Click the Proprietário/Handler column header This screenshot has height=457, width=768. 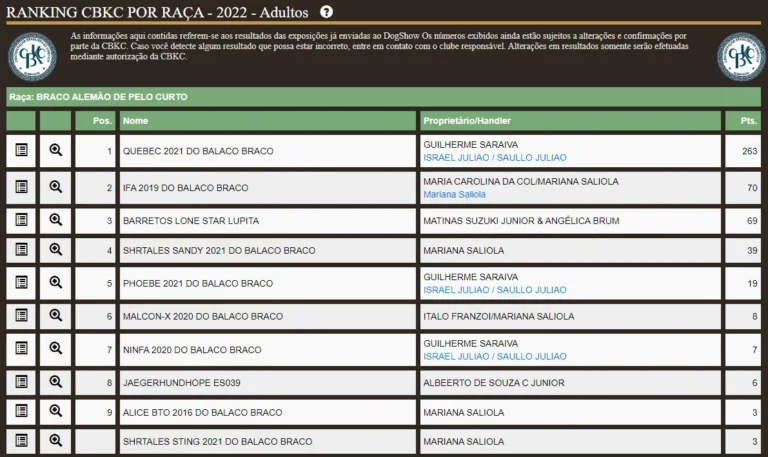pos(570,121)
